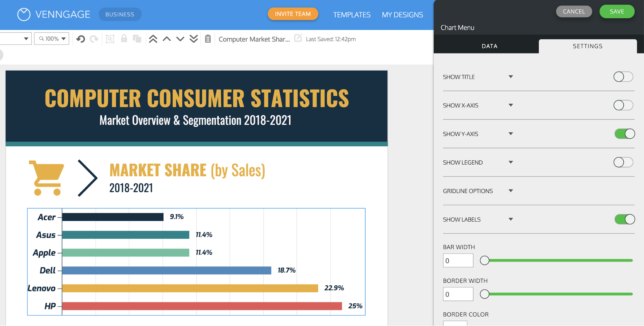644x326 pixels.
Task: Turn off the Show Labels switch
Action: [625, 219]
